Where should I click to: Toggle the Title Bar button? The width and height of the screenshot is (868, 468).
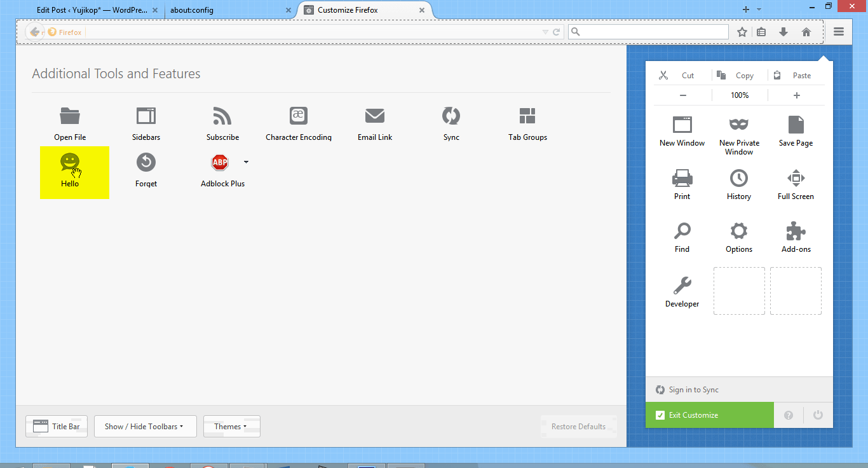57,427
